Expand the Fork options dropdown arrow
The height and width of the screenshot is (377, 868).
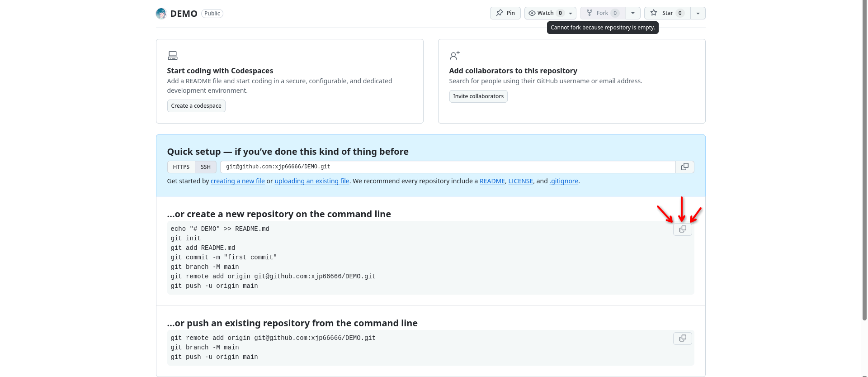point(633,13)
